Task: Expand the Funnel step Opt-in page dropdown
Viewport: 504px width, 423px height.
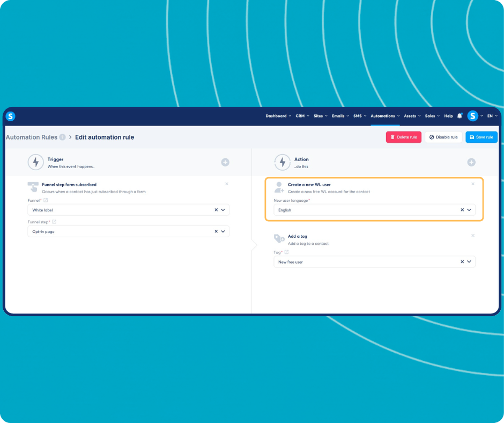Action: [223, 231]
